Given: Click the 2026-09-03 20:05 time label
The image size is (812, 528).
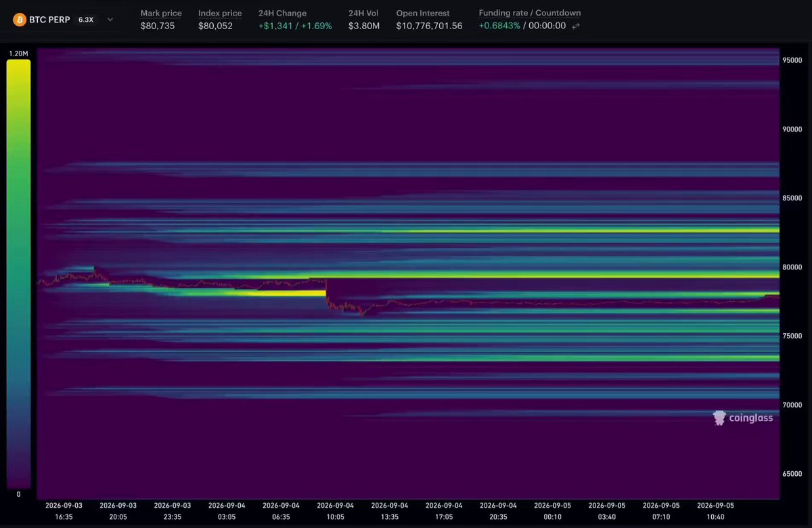Looking at the screenshot, I should click(118, 511).
